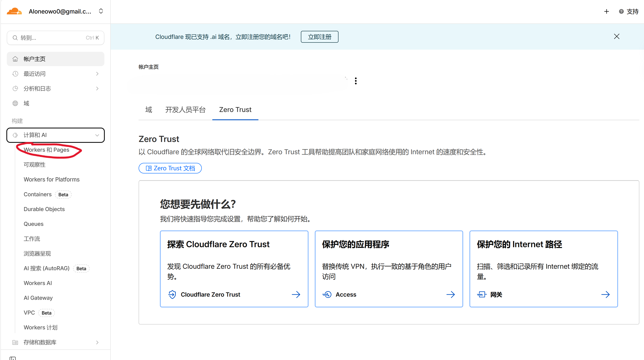Click the account email Aloneowo0@gmail.c...
Screen dimensions: 644x360
pos(60,11)
